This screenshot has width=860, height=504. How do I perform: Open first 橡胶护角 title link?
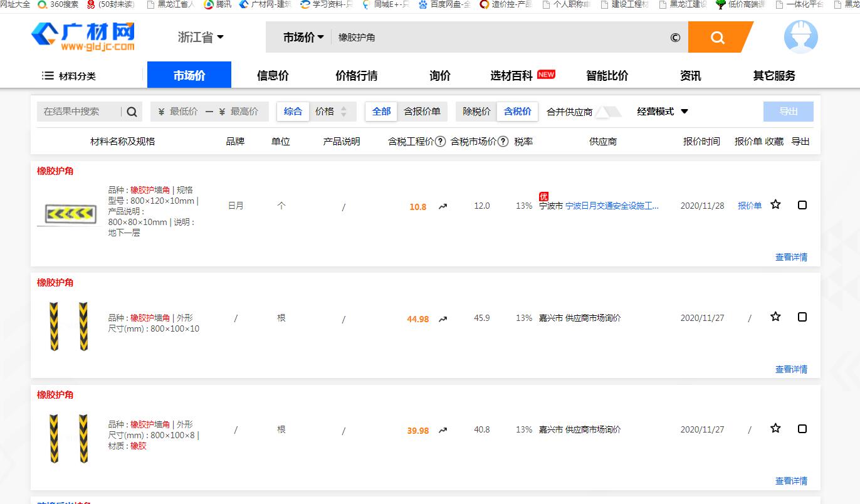coord(55,171)
